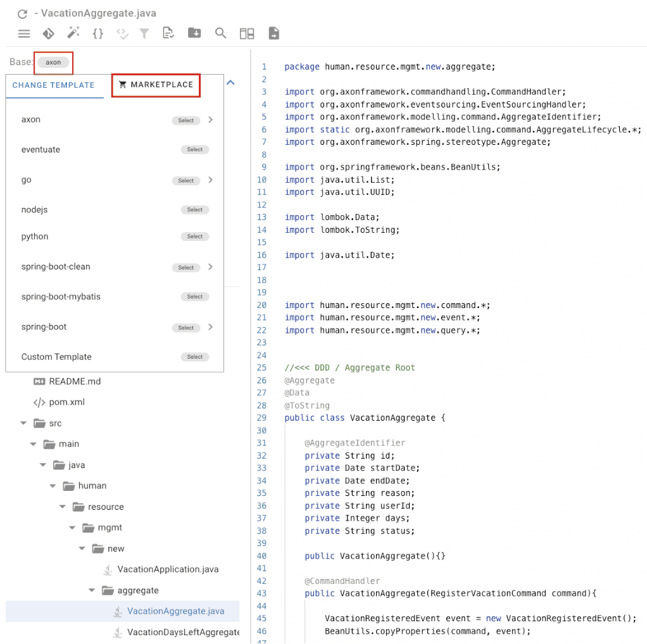Open the hamburger menu in the toolbar
The height and width of the screenshot is (644, 647).
pos(24,34)
